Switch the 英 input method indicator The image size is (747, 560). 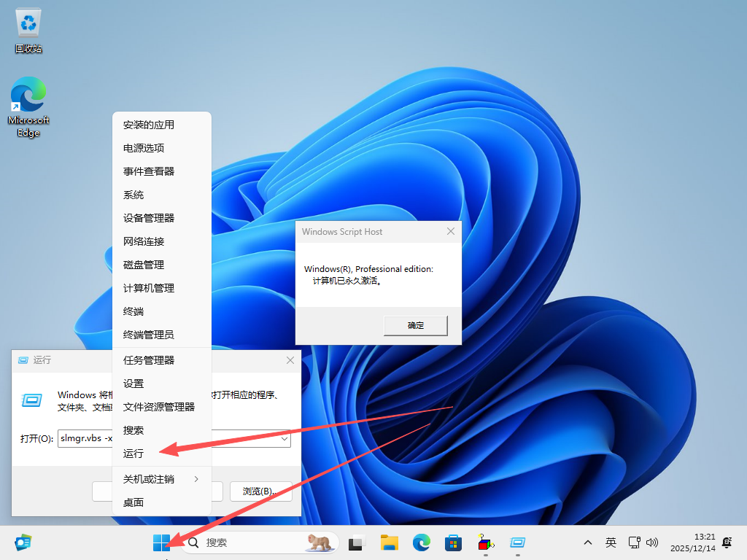tap(611, 543)
